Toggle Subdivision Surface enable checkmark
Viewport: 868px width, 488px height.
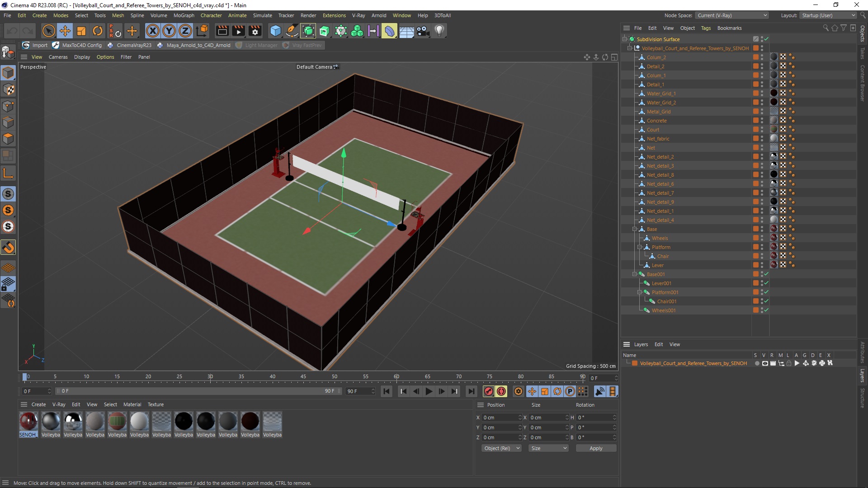coord(767,39)
